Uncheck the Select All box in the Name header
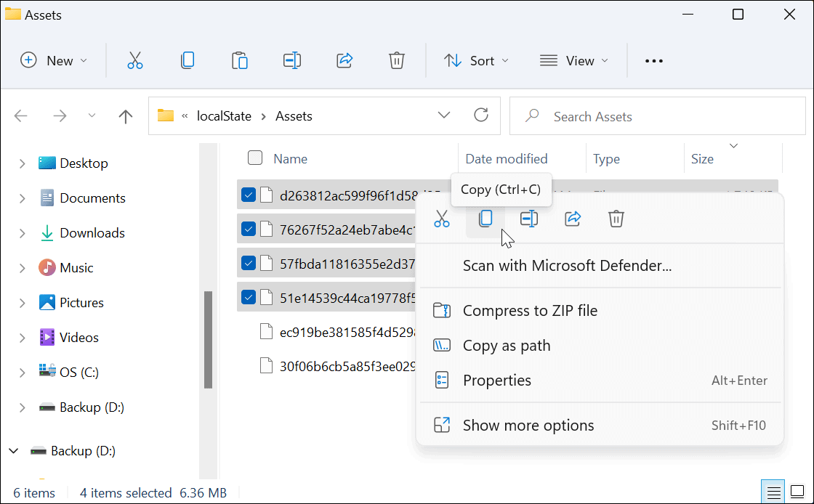This screenshot has width=814, height=504. (x=255, y=157)
